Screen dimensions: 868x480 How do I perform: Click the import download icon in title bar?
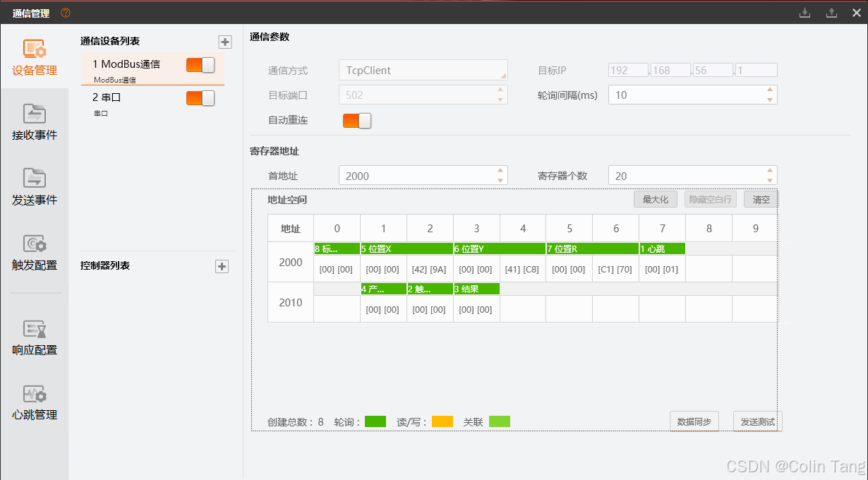point(804,13)
